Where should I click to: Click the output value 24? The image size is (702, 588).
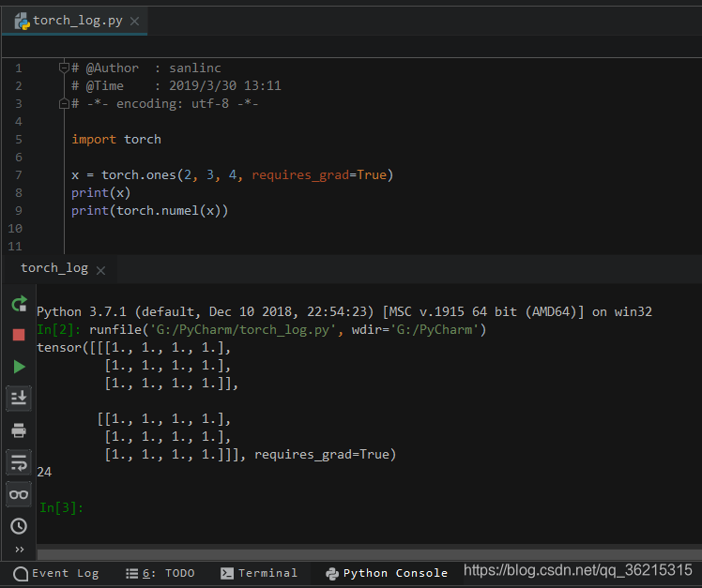(44, 472)
